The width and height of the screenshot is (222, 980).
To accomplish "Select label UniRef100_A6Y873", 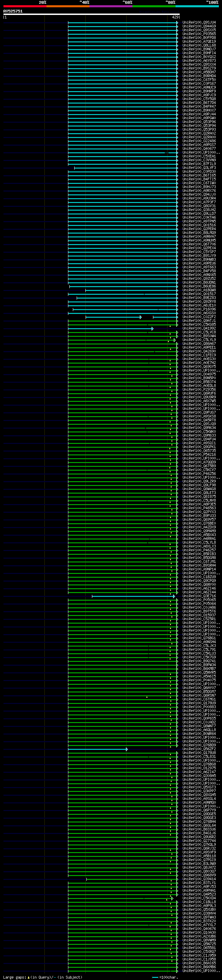I will pyautogui.click(x=199, y=60).
